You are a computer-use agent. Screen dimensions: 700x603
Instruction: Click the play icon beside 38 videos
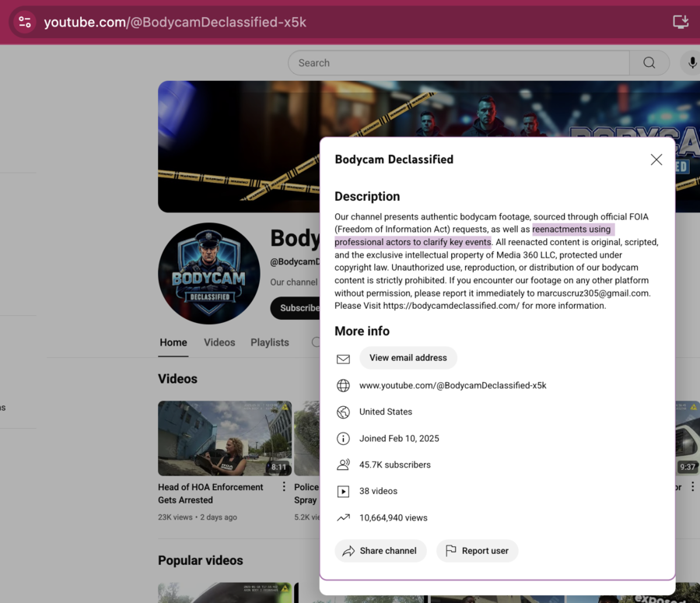pos(343,492)
